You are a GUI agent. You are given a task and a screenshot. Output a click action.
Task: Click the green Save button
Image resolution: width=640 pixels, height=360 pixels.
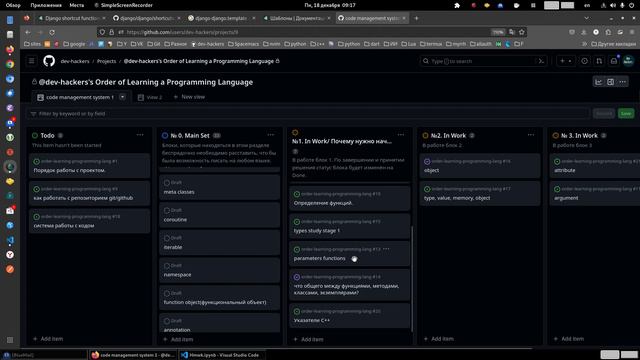pyautogui.click(x=626, y=113)
